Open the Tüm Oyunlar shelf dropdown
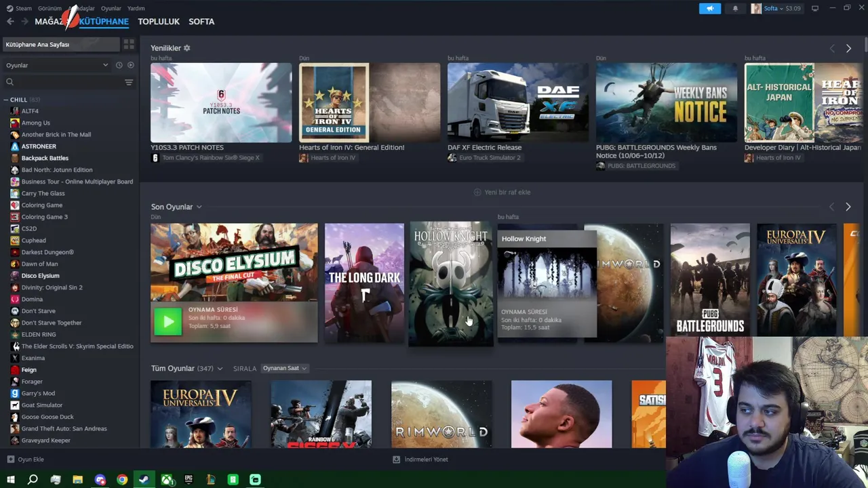The image size is (868, 488). pos(220,369)
